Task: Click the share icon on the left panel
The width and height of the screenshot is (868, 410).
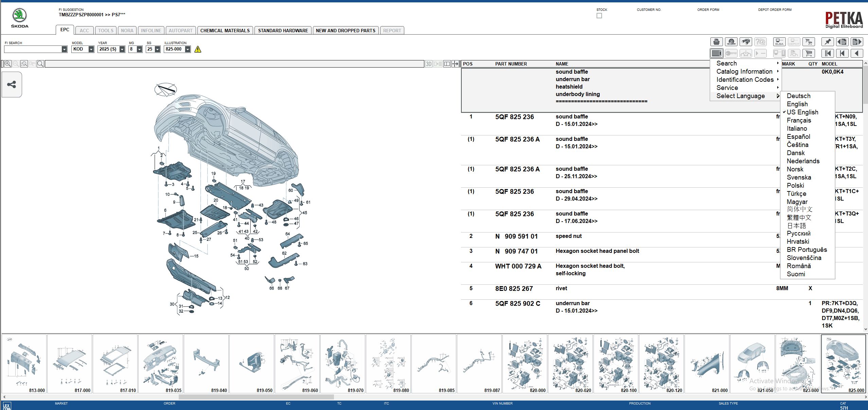Action: 12,85
